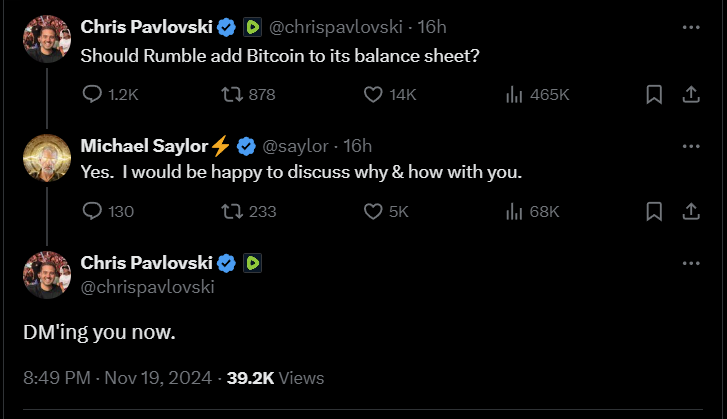
Task: Repost the Rumble Bitcoin balance sheet tweet
Action: point(232,94)
